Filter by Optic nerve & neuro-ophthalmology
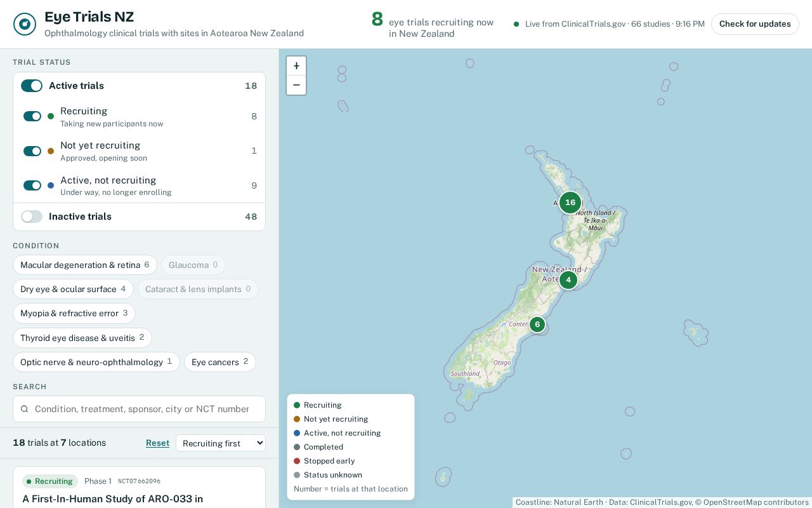 point(96,362)
